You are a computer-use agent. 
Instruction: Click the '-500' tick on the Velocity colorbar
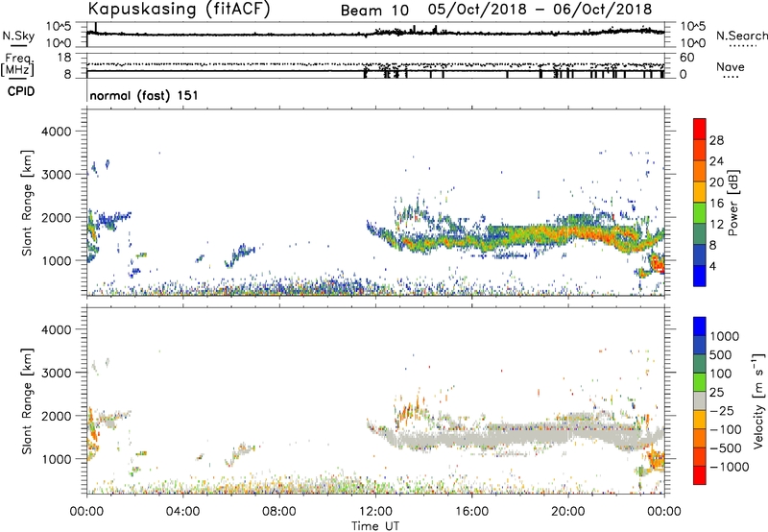[x=726, y=448]
